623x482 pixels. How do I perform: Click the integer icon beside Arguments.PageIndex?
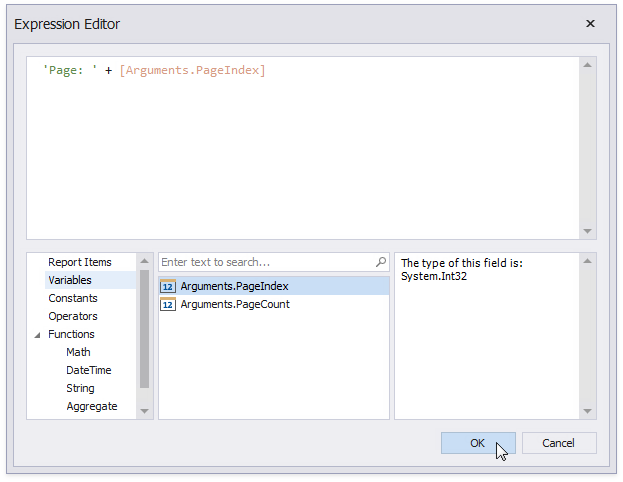click(x=168, y=287)
